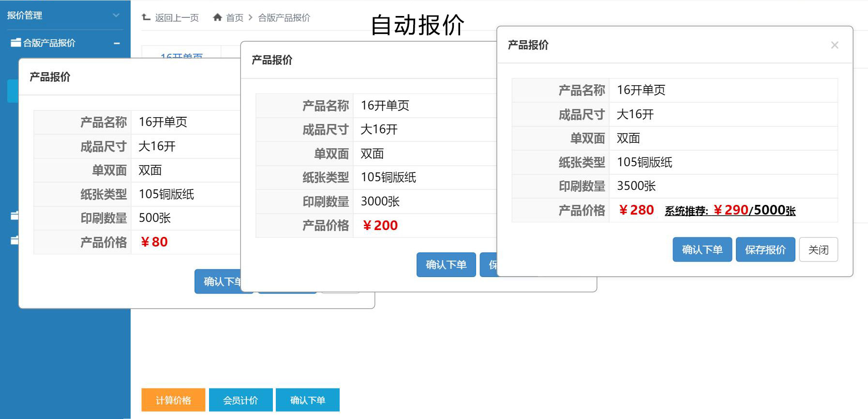Screen dimensions: 868x419
Task: Expand the 报价管理 chevron in sidebar
Action: pyautogui.click(x=116, y=16)
